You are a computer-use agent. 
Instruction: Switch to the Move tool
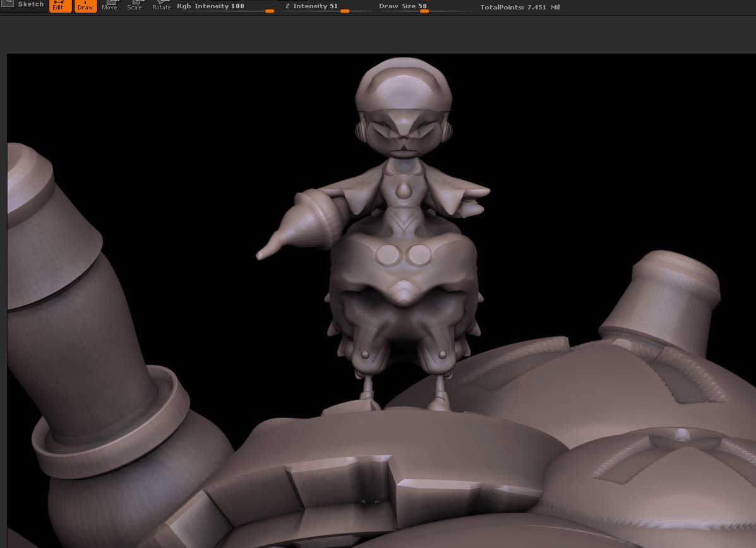point(109,6)
